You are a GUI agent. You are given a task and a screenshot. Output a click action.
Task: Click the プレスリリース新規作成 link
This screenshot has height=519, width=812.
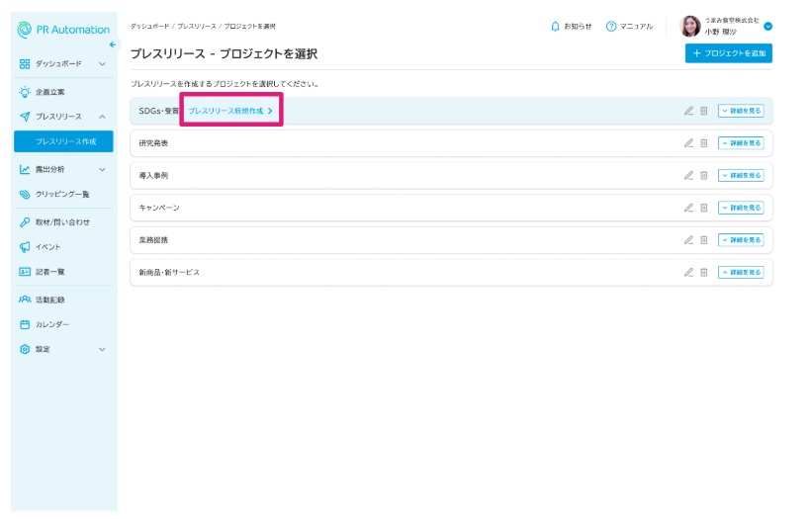(x=229, y=111)
